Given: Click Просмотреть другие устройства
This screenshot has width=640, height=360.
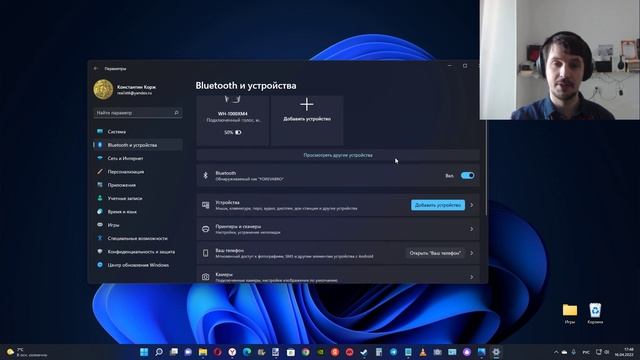Looking at the screenshot, I should [x=338, y=155].
